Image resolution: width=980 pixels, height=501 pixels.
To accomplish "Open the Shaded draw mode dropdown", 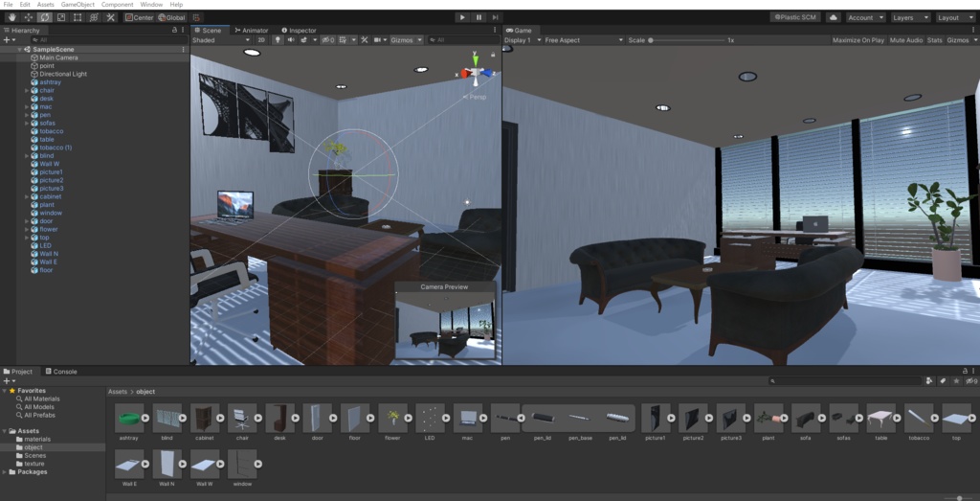I will [x=221, y=40].
